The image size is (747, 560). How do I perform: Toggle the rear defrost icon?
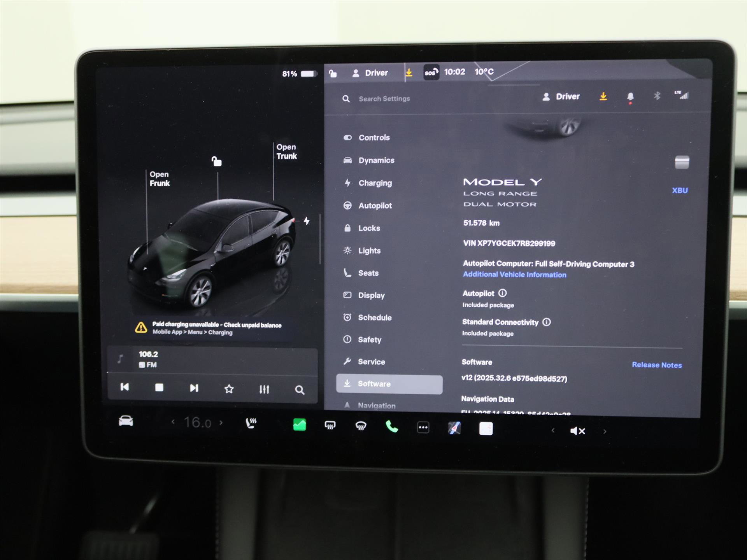click(x=330, y=426)
